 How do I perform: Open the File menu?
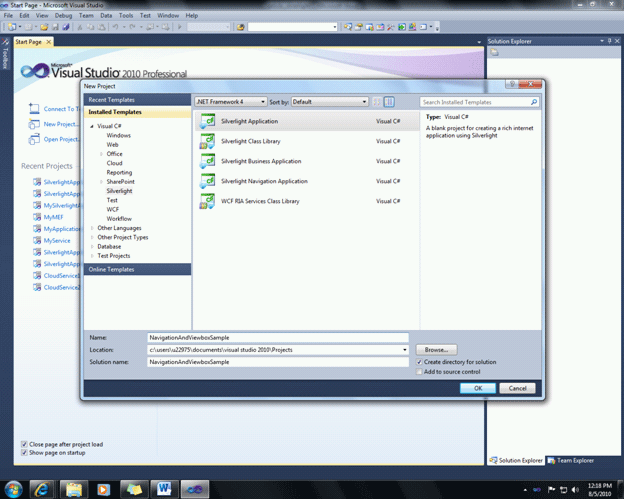(x=8, y=16)
